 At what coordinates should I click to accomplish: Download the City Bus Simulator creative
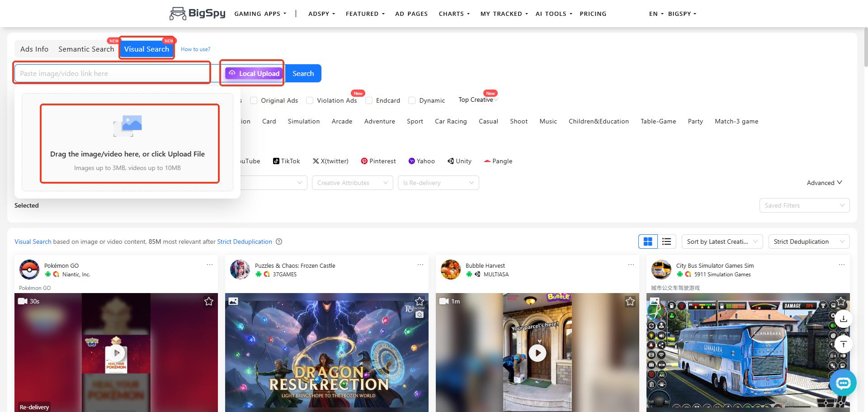coord(843,319)
